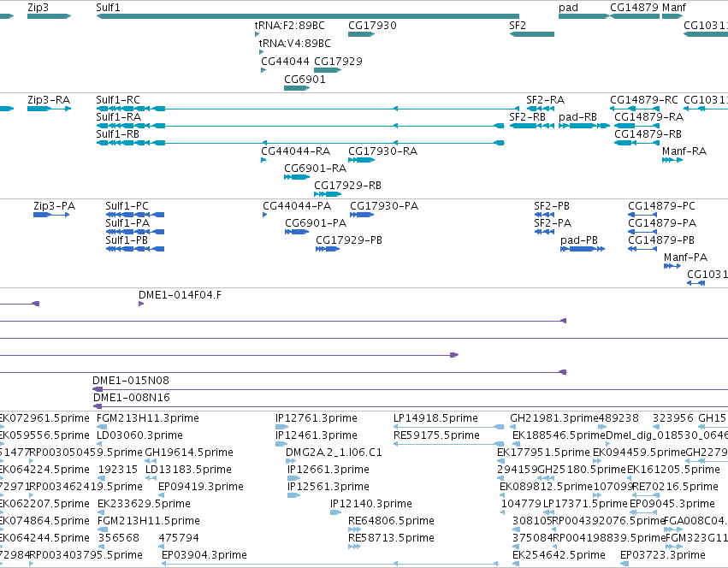Click the Sulf1-PB protein label
728x568 pixels.
(127, 240)
